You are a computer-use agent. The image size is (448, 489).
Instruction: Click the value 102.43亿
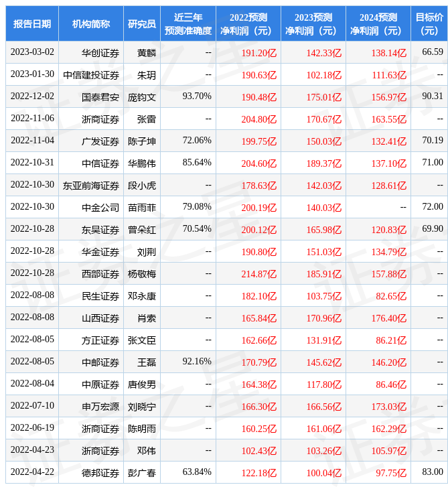(259, 451)
